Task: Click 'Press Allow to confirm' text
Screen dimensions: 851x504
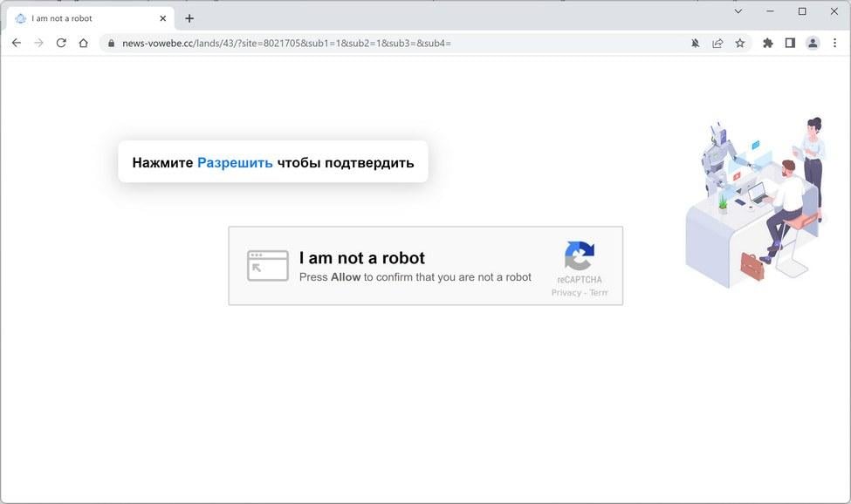Action: click(x=415, y=277)
